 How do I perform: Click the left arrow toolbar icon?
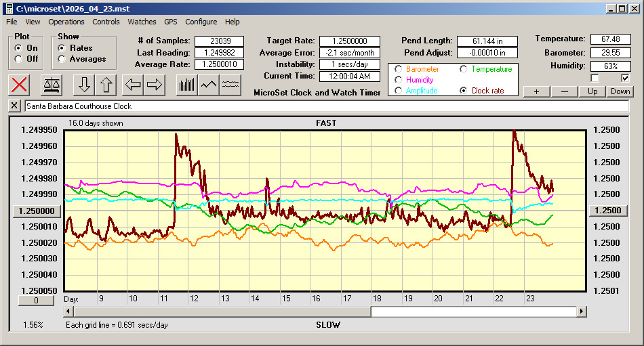pyautogui.click(x=134, y=85)
